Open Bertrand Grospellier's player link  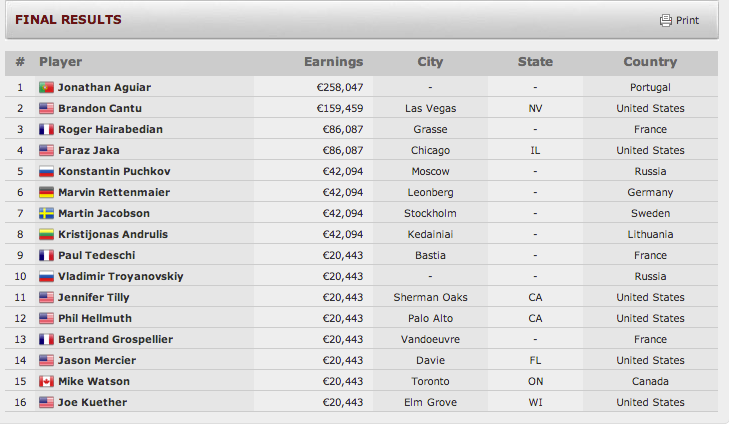point(115,339)
